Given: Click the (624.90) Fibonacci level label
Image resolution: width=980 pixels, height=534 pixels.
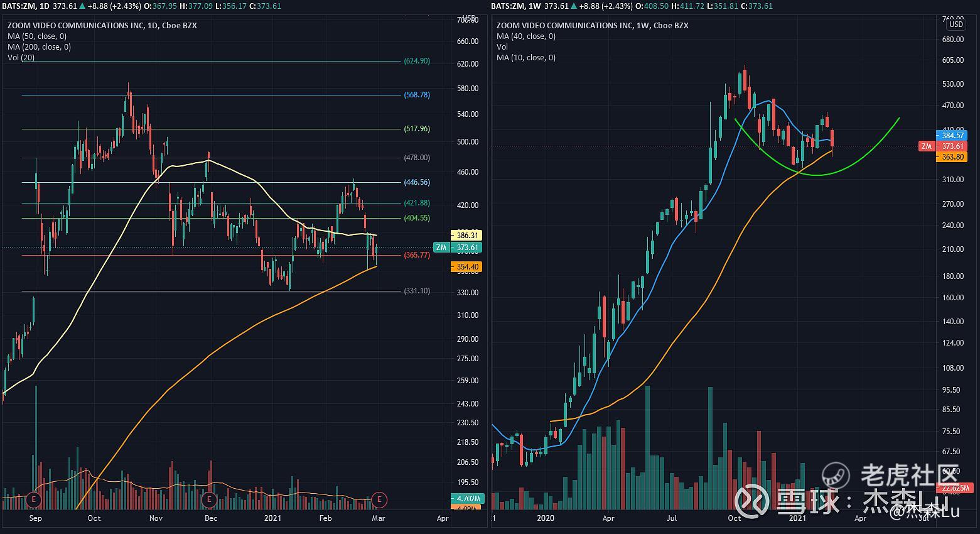Looking at the screenshot, I should tap(417, 61).
